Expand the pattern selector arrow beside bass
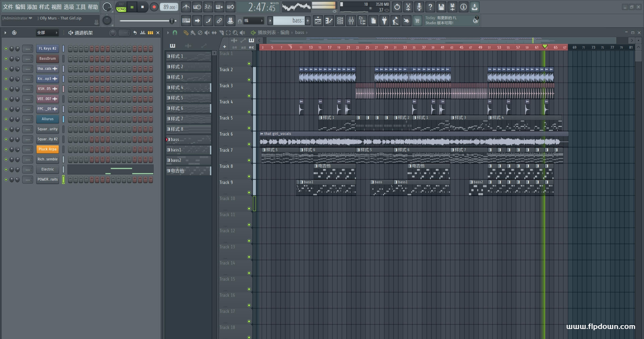644x339 pixels. (x=270, y=21)
